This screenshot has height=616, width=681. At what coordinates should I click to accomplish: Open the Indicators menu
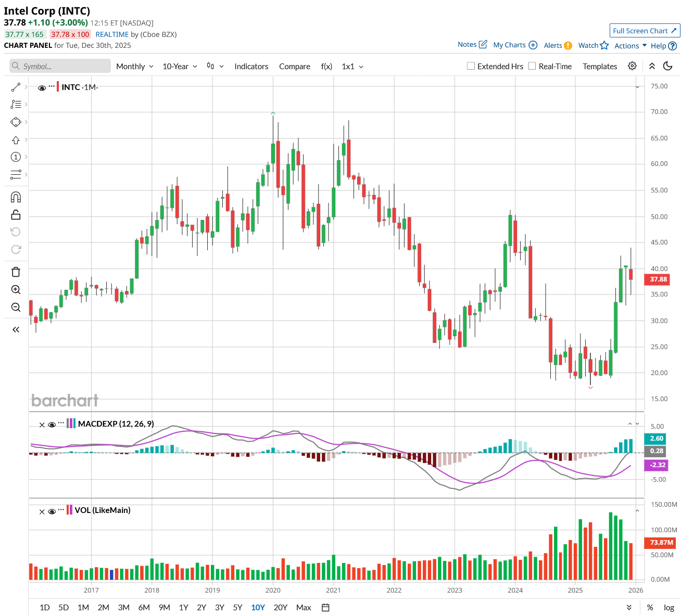coord(251,66)
